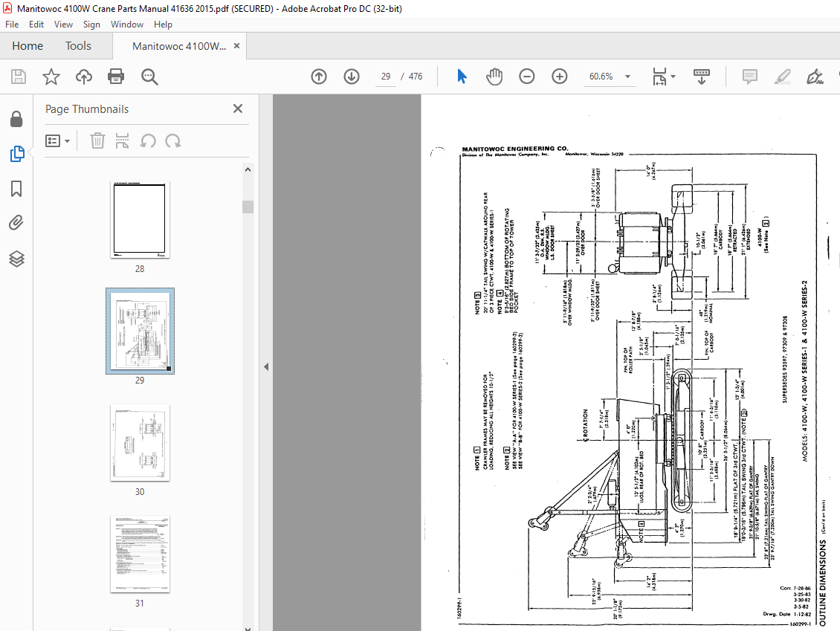Click the extract pages scissor icon
840x631 pixels.
[x=122, y=141]
